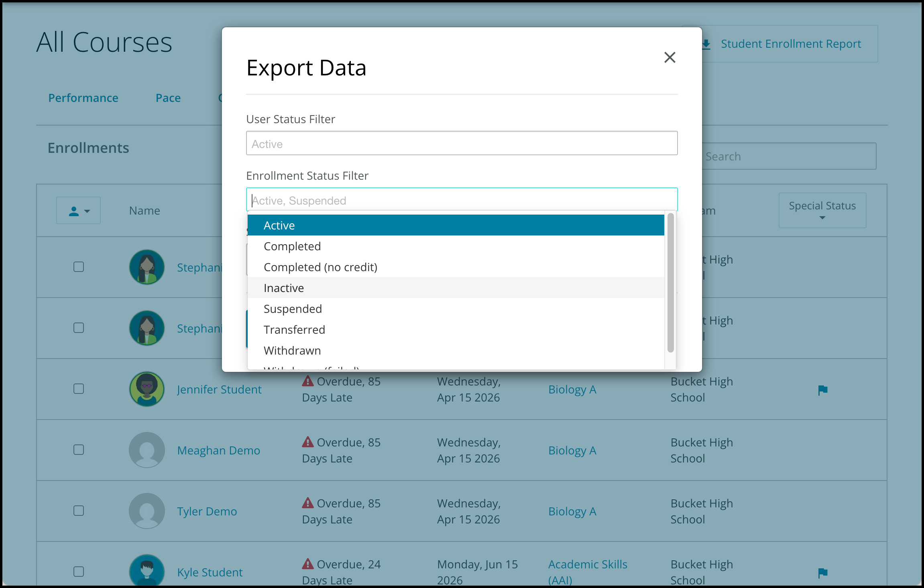Open Meaghan Demo's Biology A course link

click(572, 450)
